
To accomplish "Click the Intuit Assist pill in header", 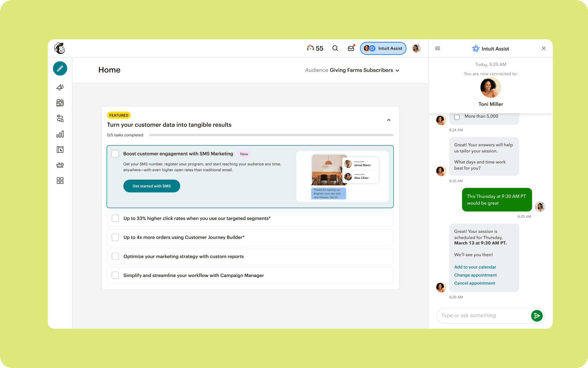I will (x=383, y=48).
